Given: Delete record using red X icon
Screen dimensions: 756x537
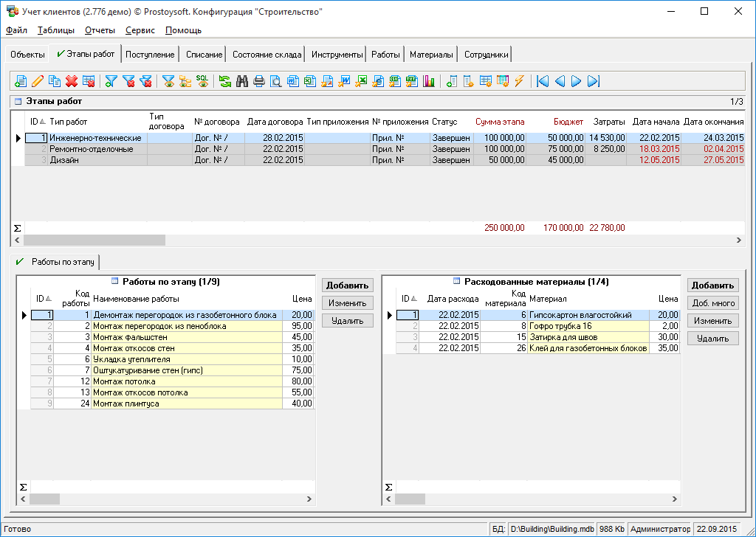Looking at the screenshot, I should pyautogui.click(x=72, y=81).
